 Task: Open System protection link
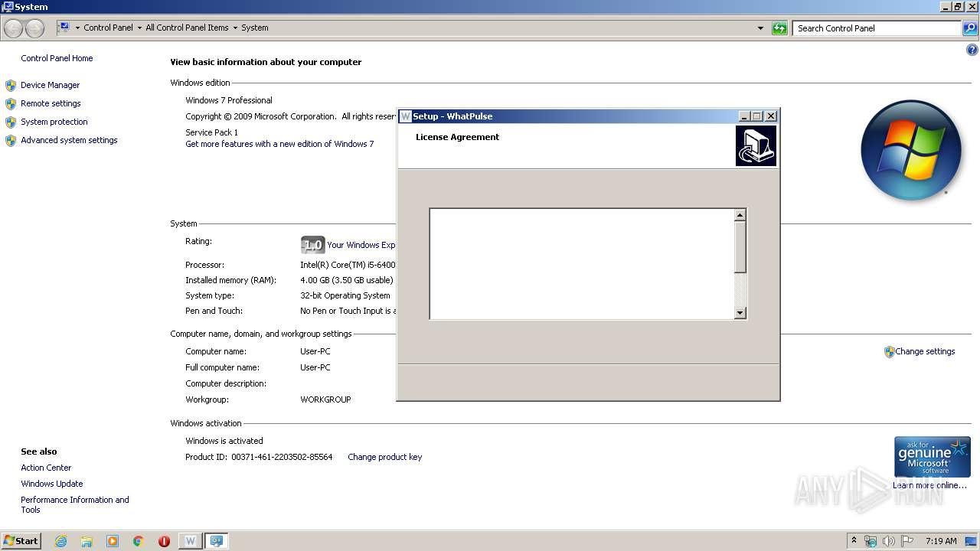tap(54, 122)
